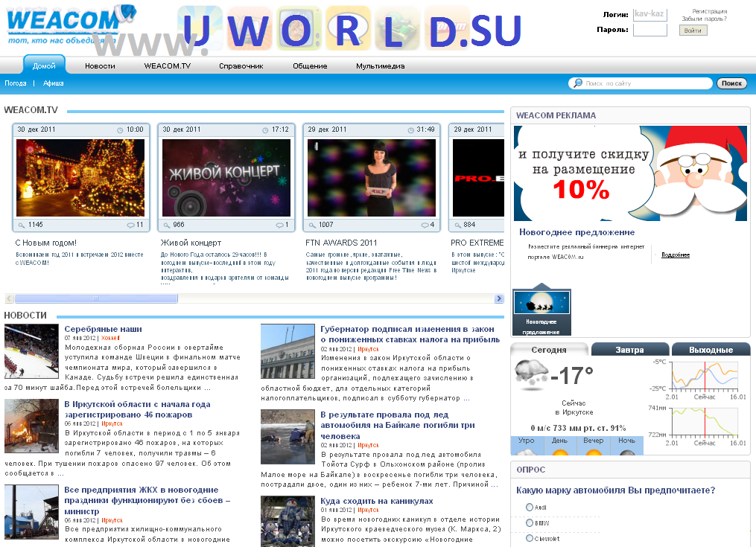Click the views icon next to 884
The width and height of the screenshot is (756, 547).
click(457, 225)
